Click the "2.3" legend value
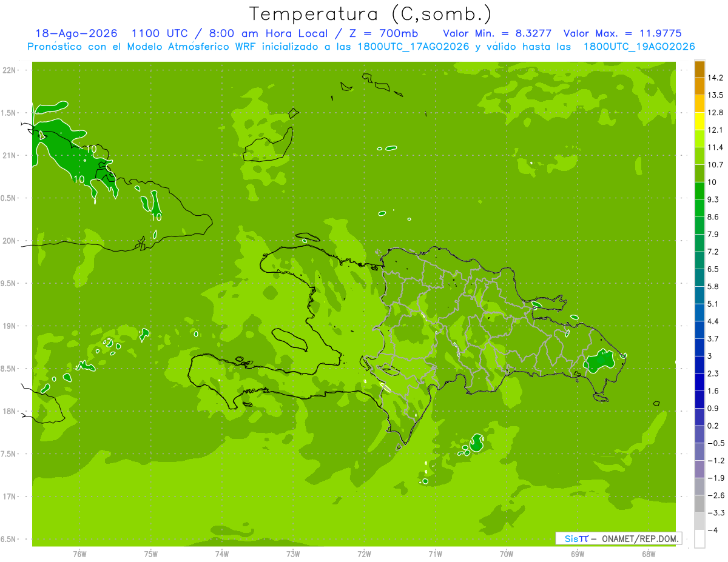This screenshot has width=728, height=562. click(x=713, y=373)
